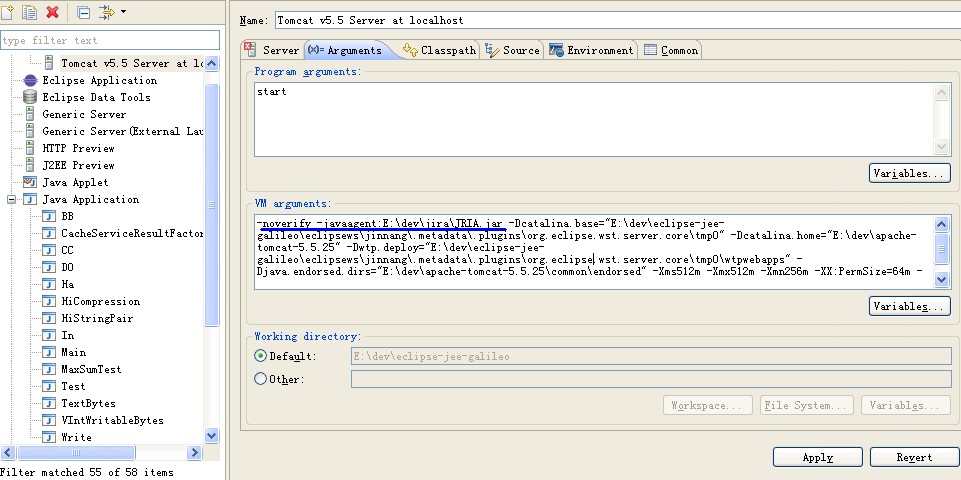Click VM arguments scroll up arrow
The image size is (961, 480).
(942, 224)
